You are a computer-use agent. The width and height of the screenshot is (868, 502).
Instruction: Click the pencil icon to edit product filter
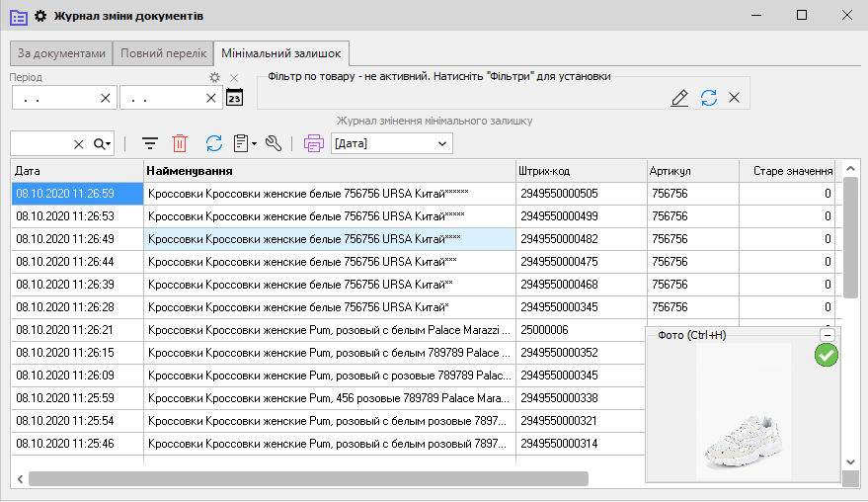679,97
